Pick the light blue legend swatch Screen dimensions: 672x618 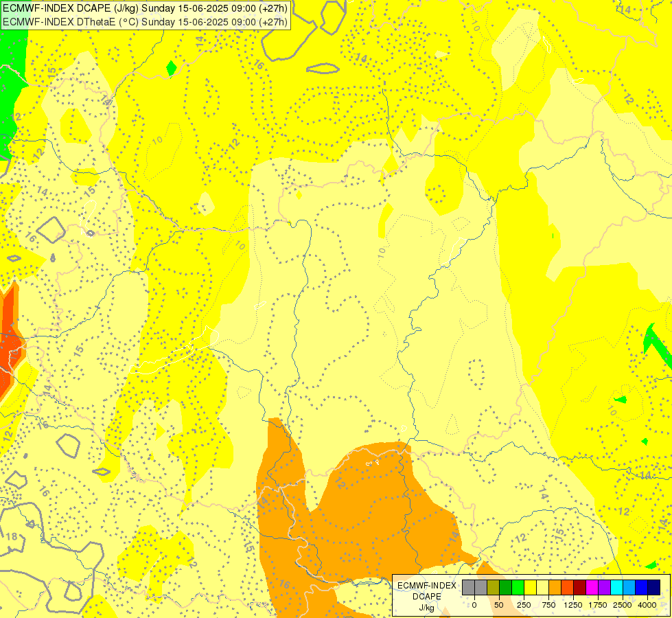629,588
